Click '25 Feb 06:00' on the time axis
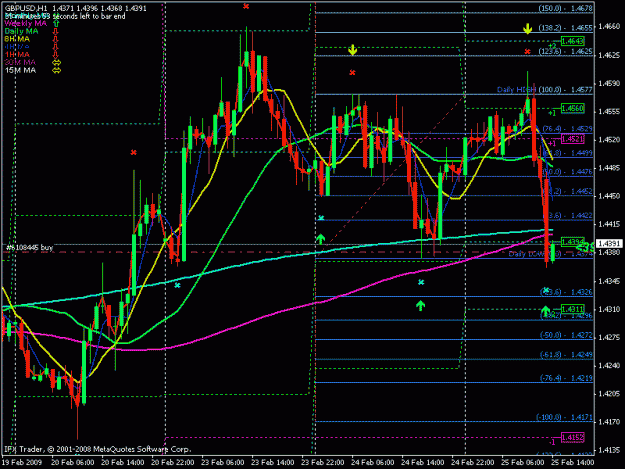The width and height of the screenshot is (625, 469). pyautogui.click(x=523, y=462)
